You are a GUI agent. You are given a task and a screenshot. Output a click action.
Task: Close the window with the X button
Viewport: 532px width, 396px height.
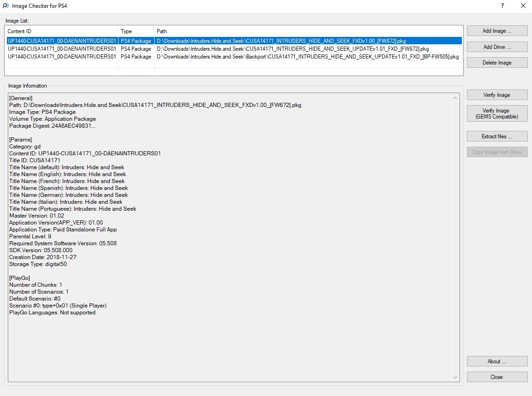pyautogui.click(x=523, y=6)
